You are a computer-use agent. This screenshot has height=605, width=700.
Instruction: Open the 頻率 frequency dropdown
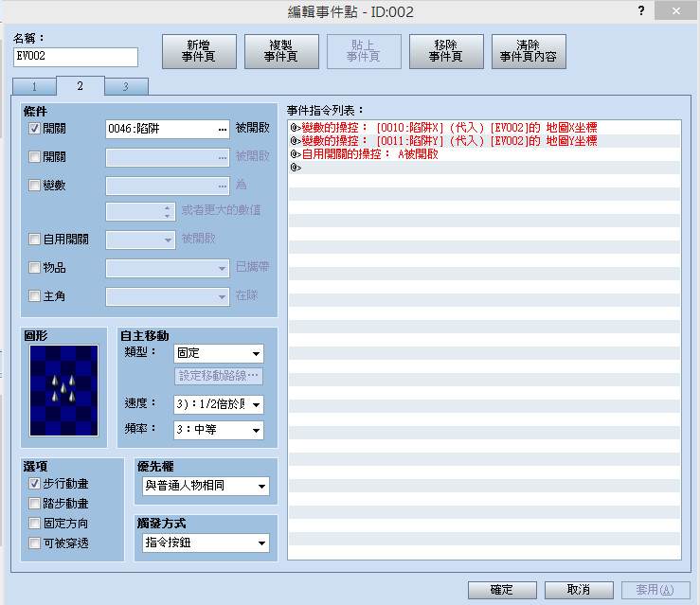[x=218, y=430]
